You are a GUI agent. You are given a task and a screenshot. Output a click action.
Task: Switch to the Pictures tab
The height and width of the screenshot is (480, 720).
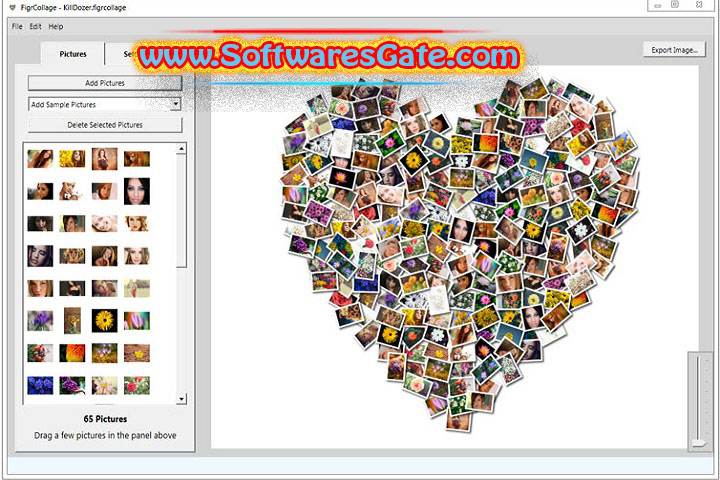(73, 54)
